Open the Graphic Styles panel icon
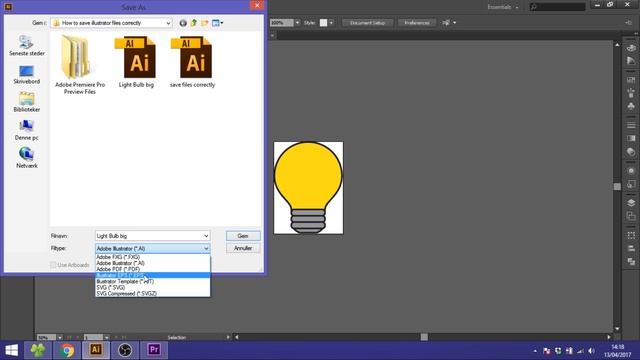 tap(631, 184)
